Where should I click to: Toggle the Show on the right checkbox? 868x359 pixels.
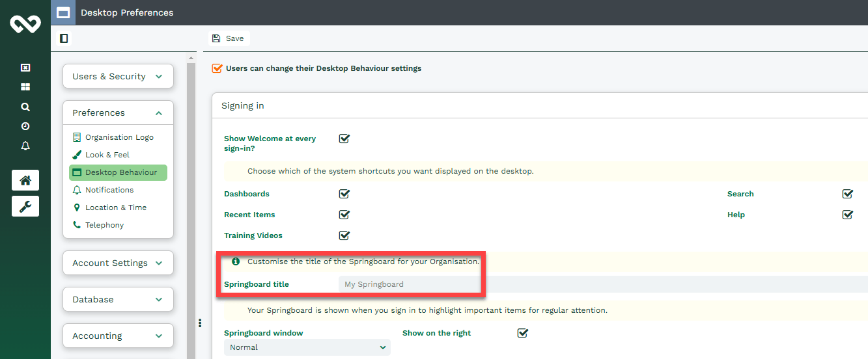click(x=522, y=333)
